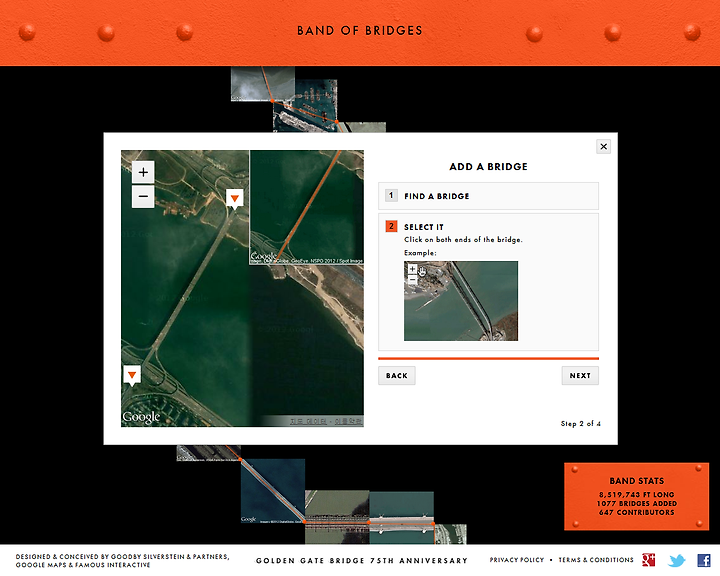
Task: Click the Golden Gate Bridge 75th Anniversary text
Action: [362, 560]
